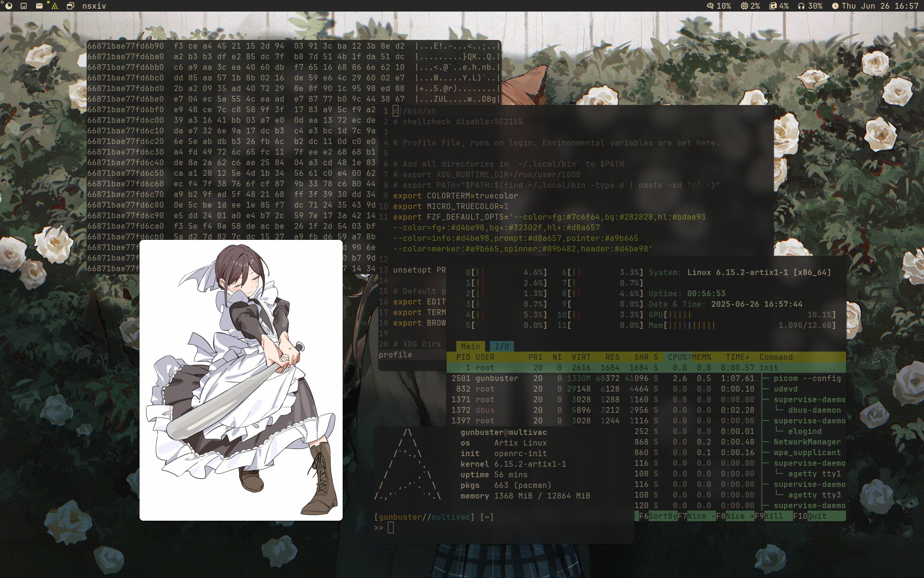Click the headphones volume icon

801,6
